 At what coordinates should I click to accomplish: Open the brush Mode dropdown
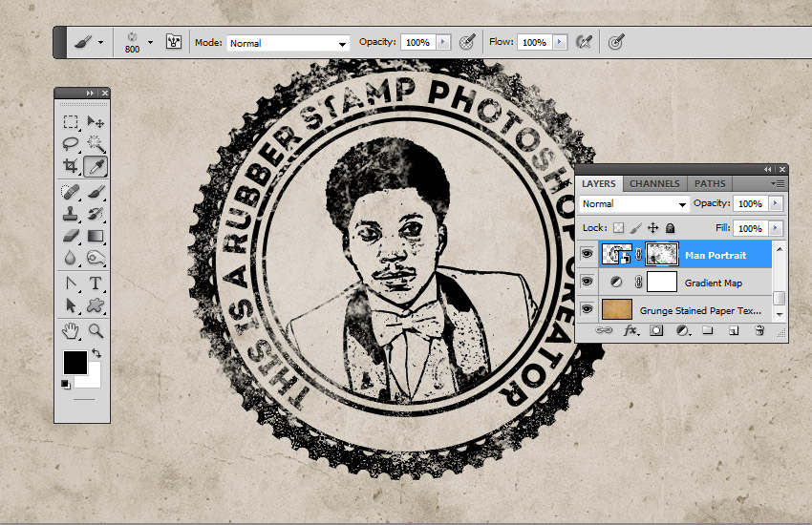(288, 43)
